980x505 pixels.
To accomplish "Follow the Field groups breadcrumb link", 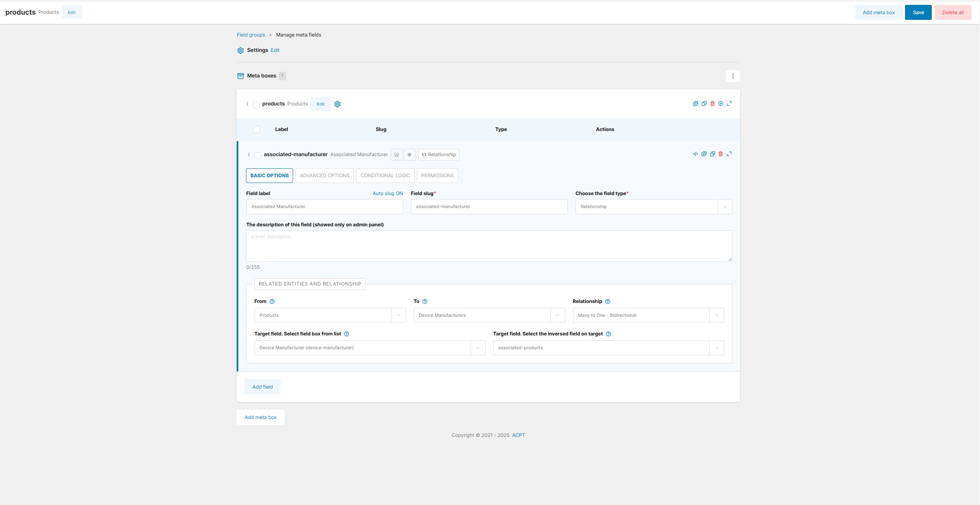I will [x=251, y=35].
